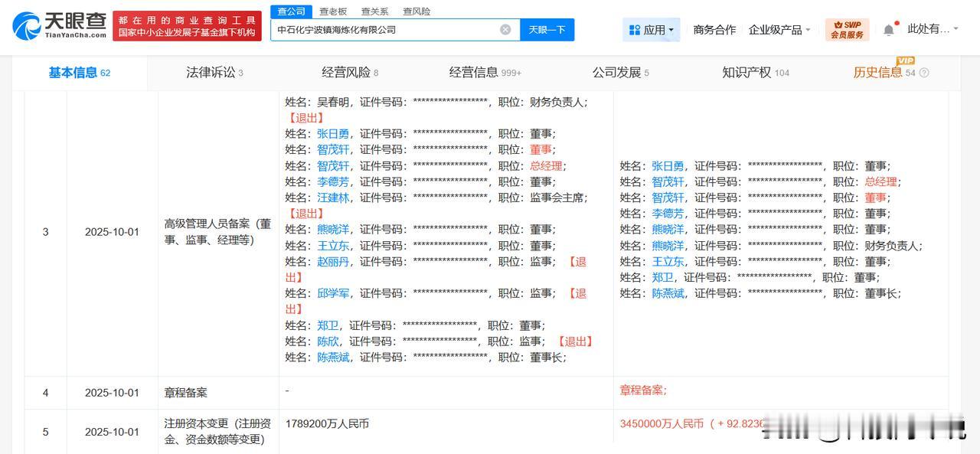Click the 3450000万人民币 value
The height and width of the screenshot is (454, 980).
pyautogui.click(x=661, y=423)
